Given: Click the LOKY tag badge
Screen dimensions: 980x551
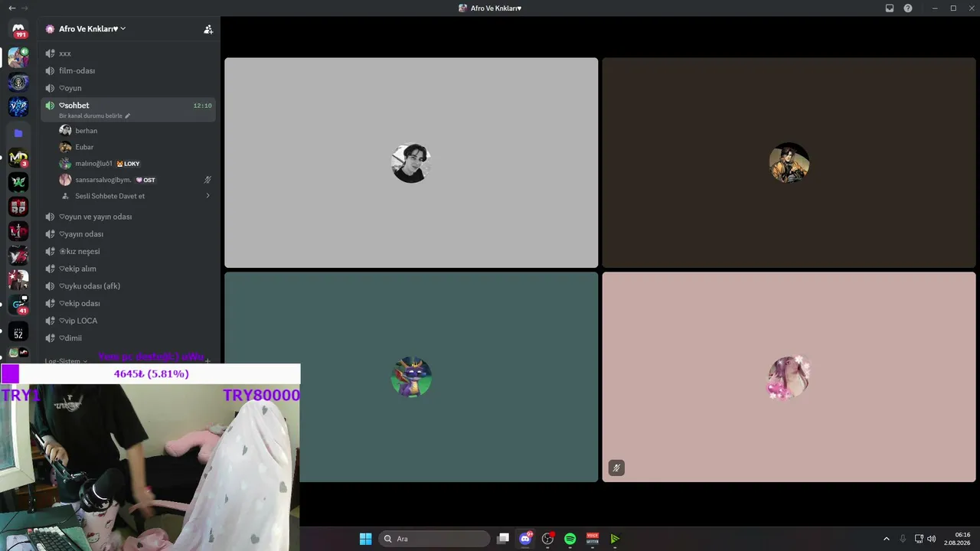Looking at the screenshot, I should point(128,164).
